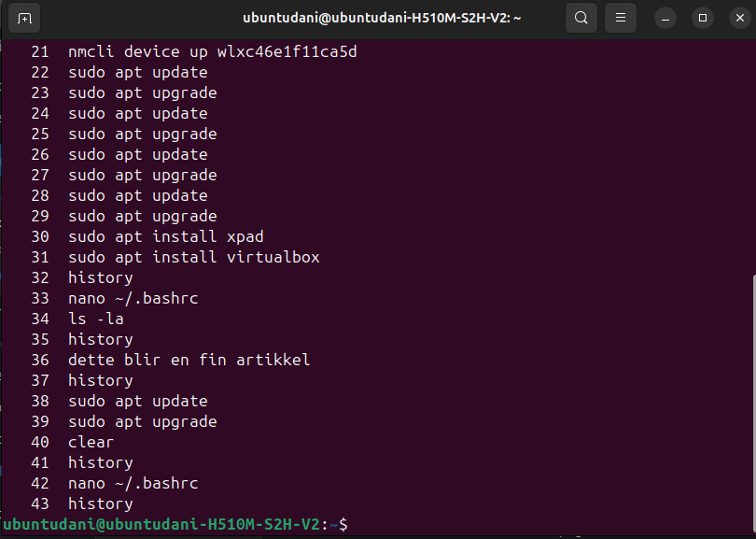Click line 39 sudo apt upgrade
Viewport: 756px width, 539px height.
point(124,421)
